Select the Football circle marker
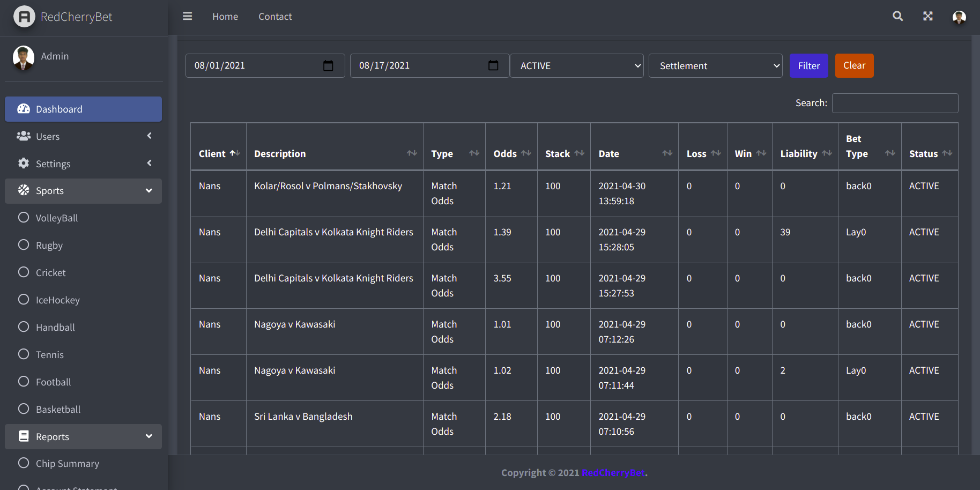The image size is (980, 490). click(24, 381)
